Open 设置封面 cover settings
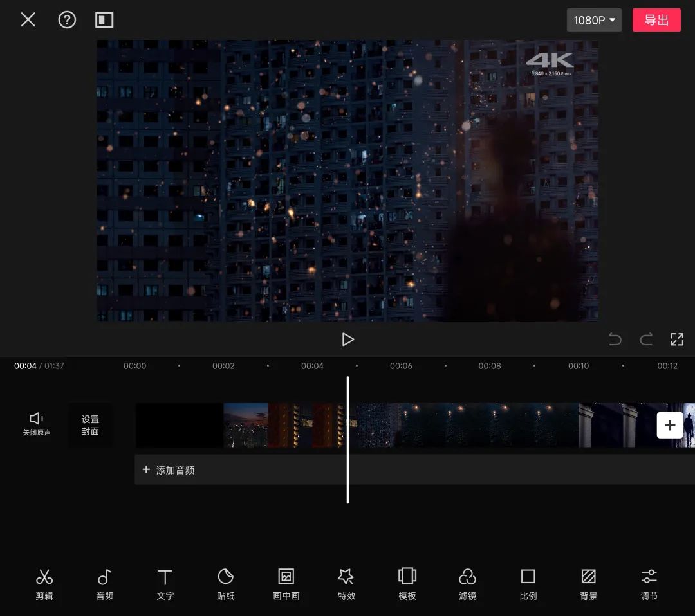 (91, 425)
